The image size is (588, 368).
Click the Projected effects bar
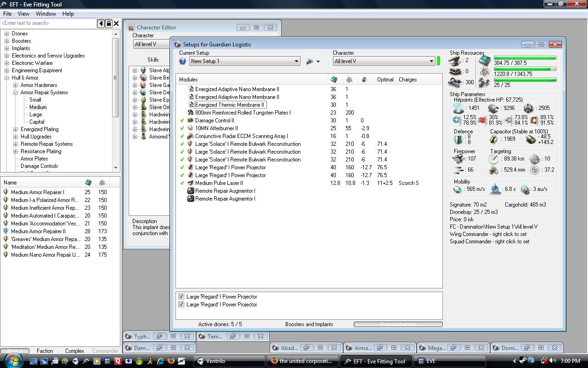398,324
